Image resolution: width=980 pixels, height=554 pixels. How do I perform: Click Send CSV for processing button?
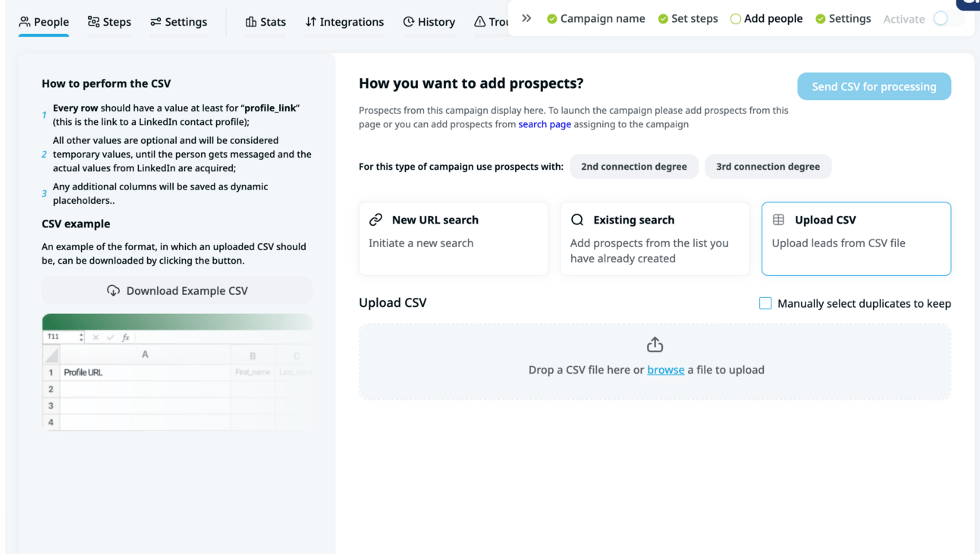tap(874, 86)
